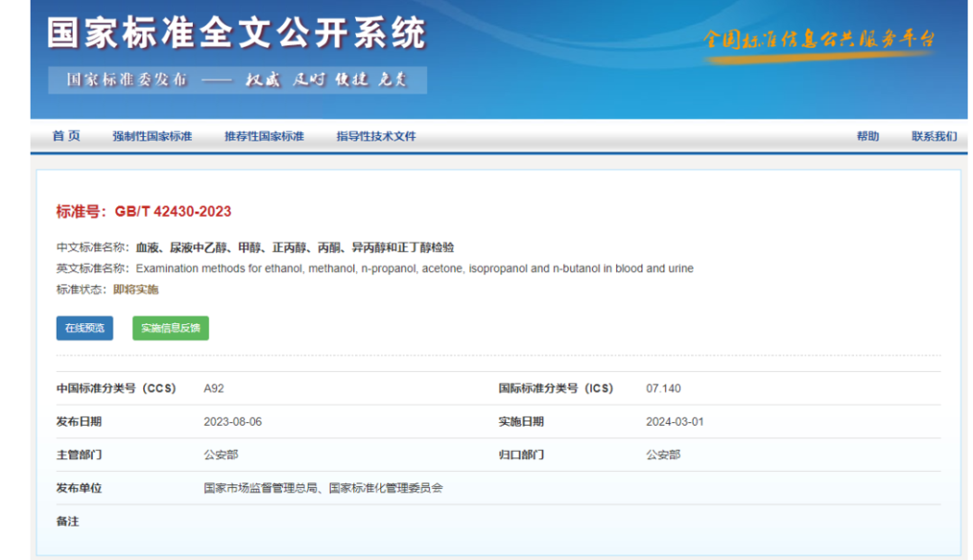Click the blue 在线预览 preview button

point(84,328)
